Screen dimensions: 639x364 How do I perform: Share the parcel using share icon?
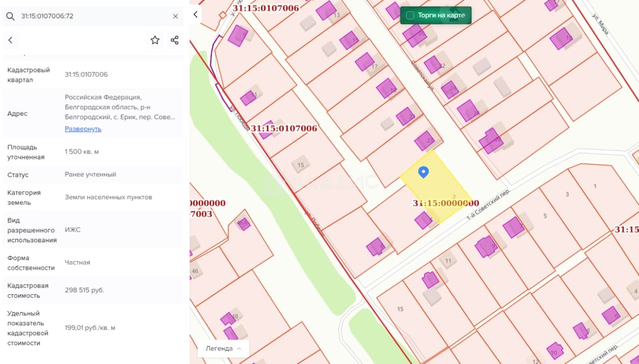[x=174, y=40]
